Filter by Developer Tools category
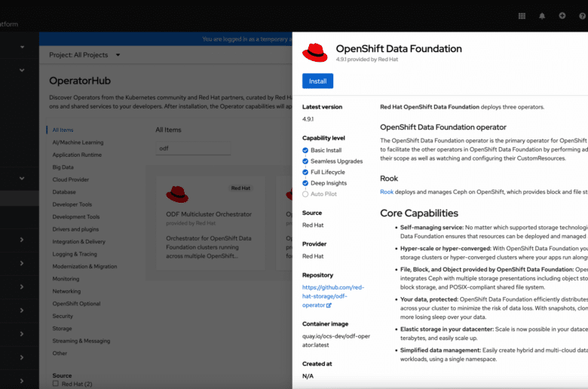This screenshot has height=389, width=588. point(72,204)
